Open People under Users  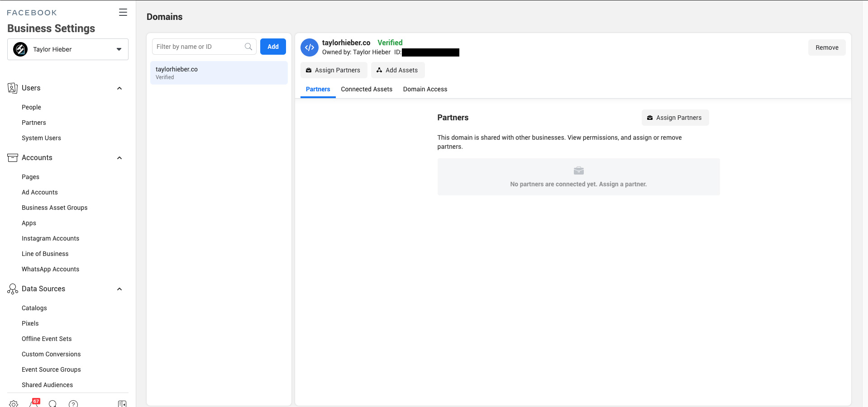(x=31, y=107)
